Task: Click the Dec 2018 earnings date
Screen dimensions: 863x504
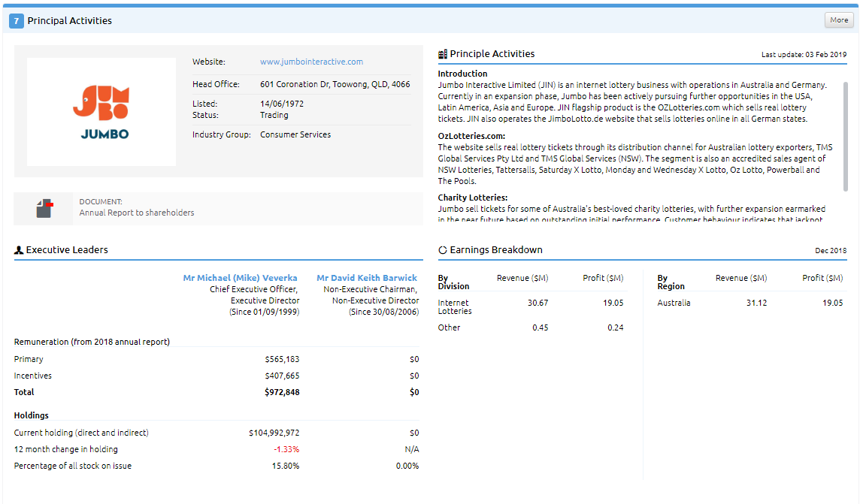Action: click(831, 250)
